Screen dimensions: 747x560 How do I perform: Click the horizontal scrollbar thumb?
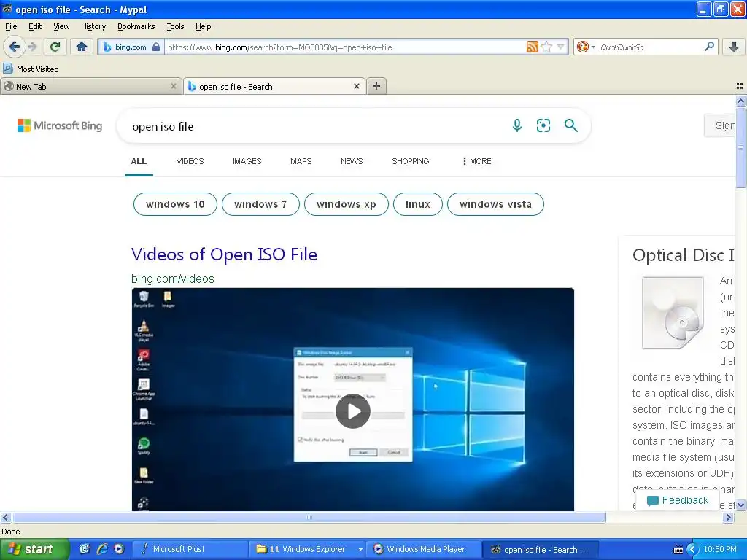[309, 517]
